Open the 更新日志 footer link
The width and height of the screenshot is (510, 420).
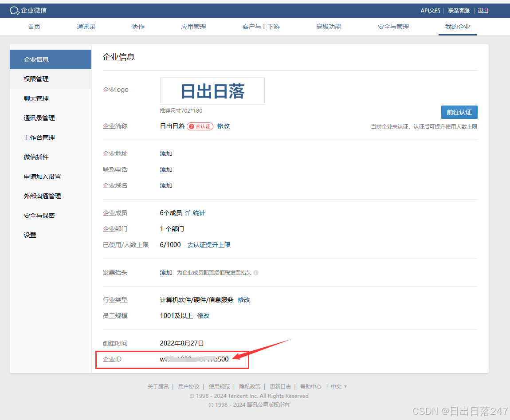pyautogui.click(x=280, y=386)
